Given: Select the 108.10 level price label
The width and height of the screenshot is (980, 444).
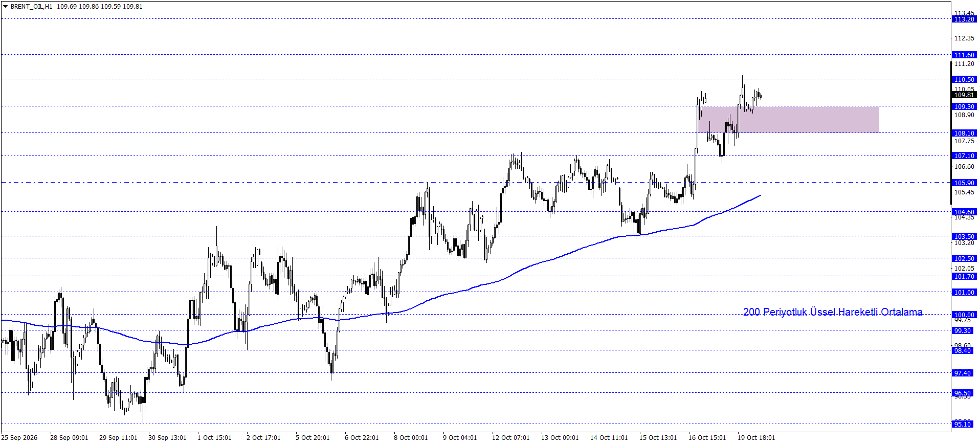Looking at the screenshot, I should (964, 134).
